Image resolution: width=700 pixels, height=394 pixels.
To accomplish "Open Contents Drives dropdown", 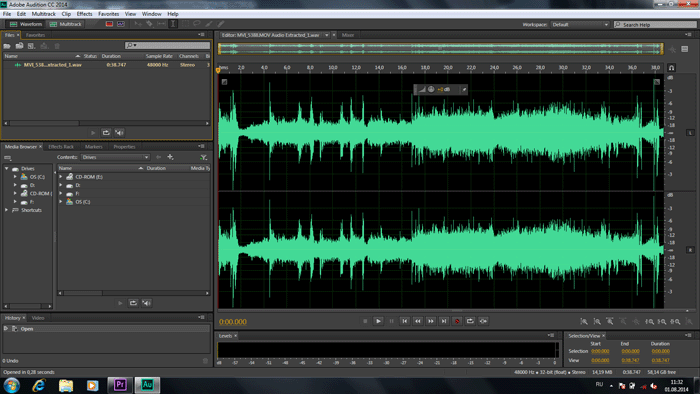I will click(x=115, y=157).
